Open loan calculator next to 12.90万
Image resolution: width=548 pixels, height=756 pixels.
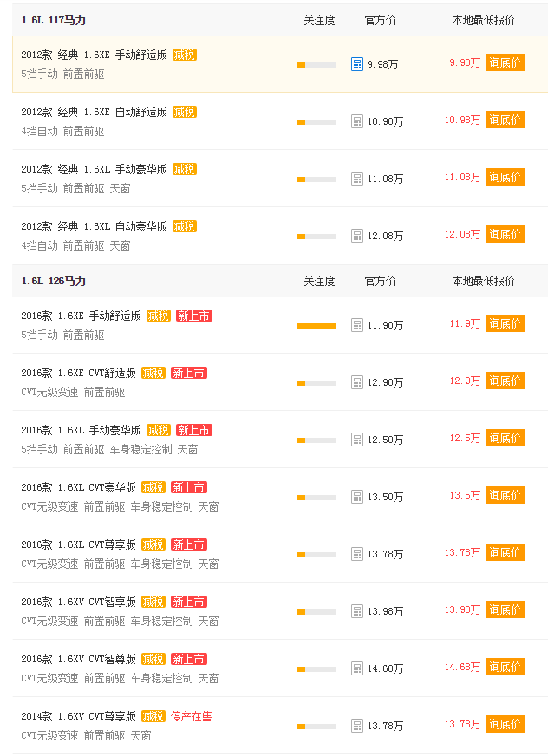tap(357, 382)
